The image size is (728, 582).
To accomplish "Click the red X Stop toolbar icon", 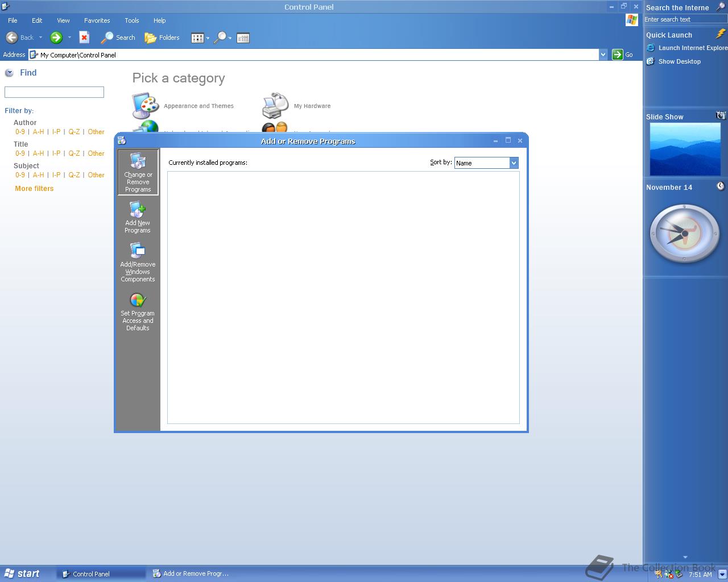I will coord(84,38).
